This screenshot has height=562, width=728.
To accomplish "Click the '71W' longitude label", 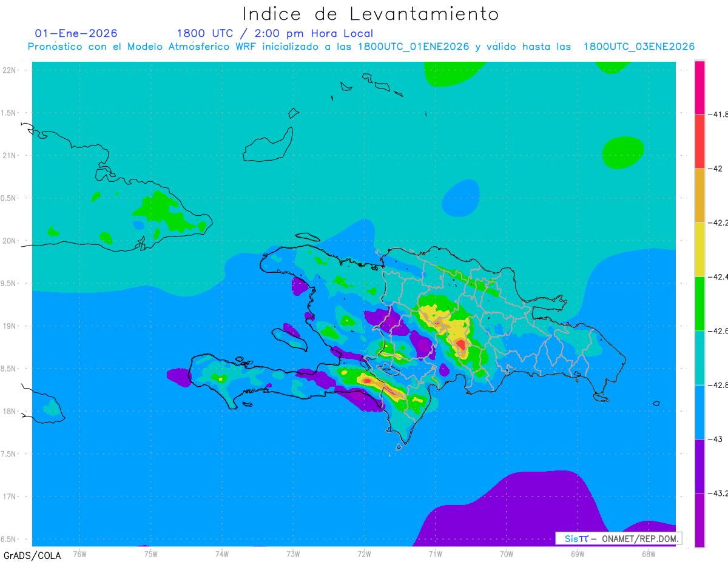I will [435, 554].
